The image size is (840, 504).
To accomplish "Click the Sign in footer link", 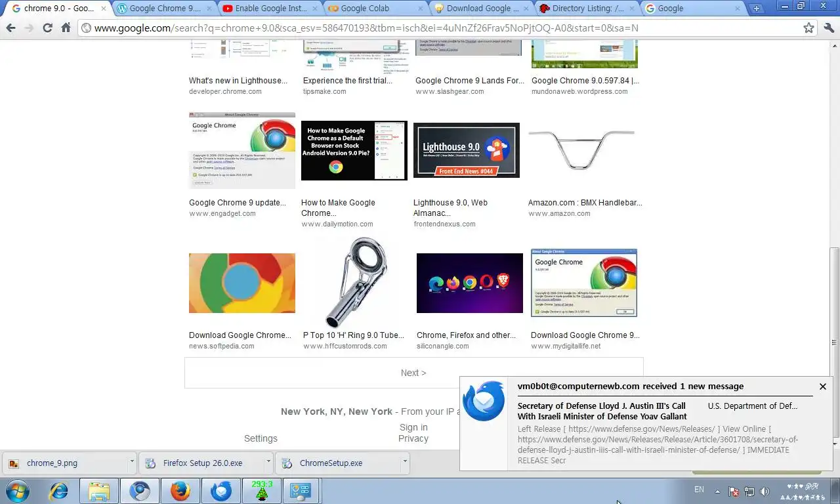I will point(413,427).
